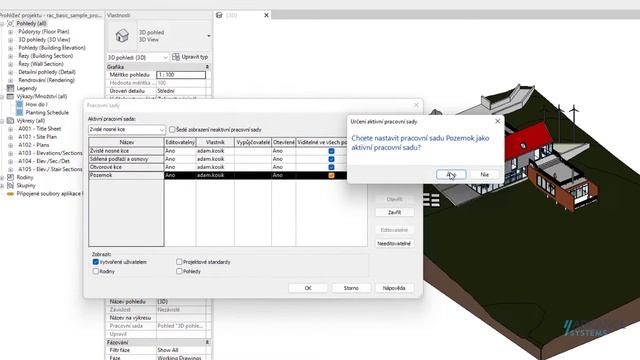Click the Rodiny families icon
This screenshot has width=640, height=360.
[x=10, y=178]
